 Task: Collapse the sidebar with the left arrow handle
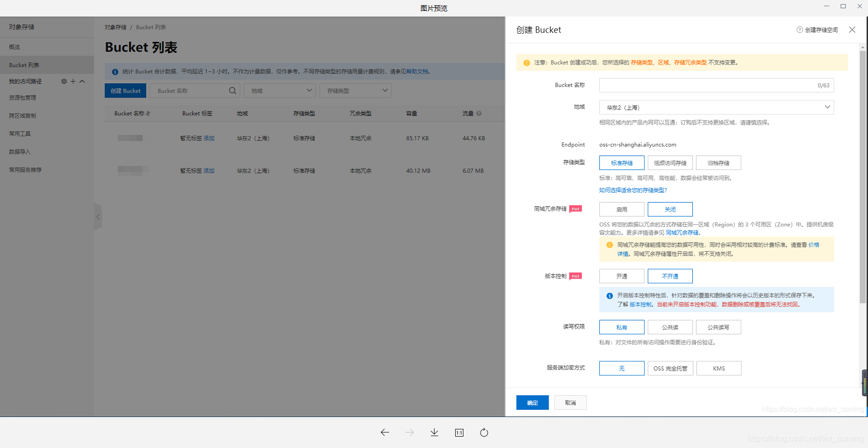[98, 217]
